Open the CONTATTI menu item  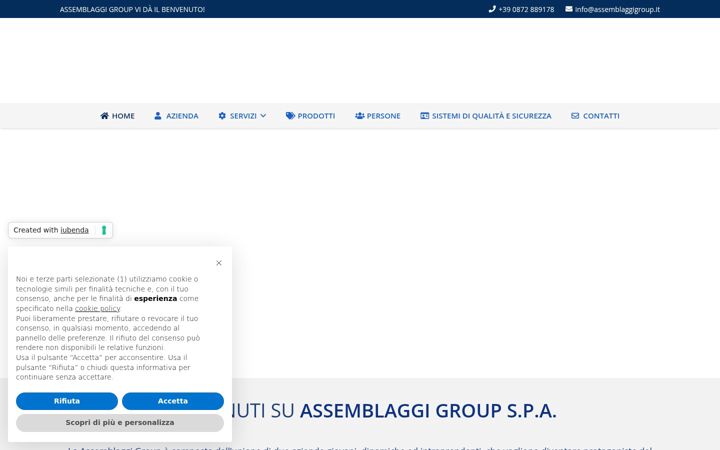(x=596, y=116)
